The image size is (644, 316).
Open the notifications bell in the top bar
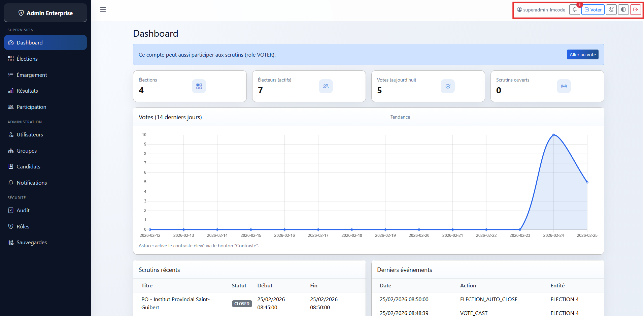pos(574,10)
